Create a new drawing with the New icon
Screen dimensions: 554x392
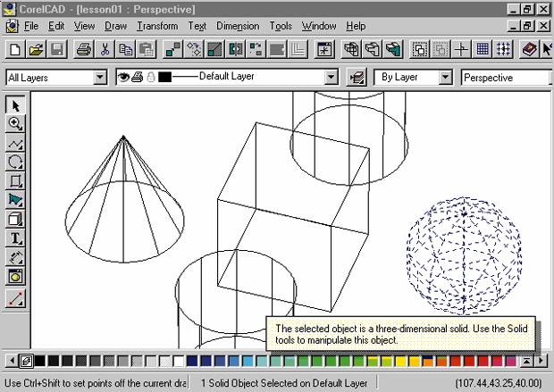pyautogui.click(x=15, y=49)
